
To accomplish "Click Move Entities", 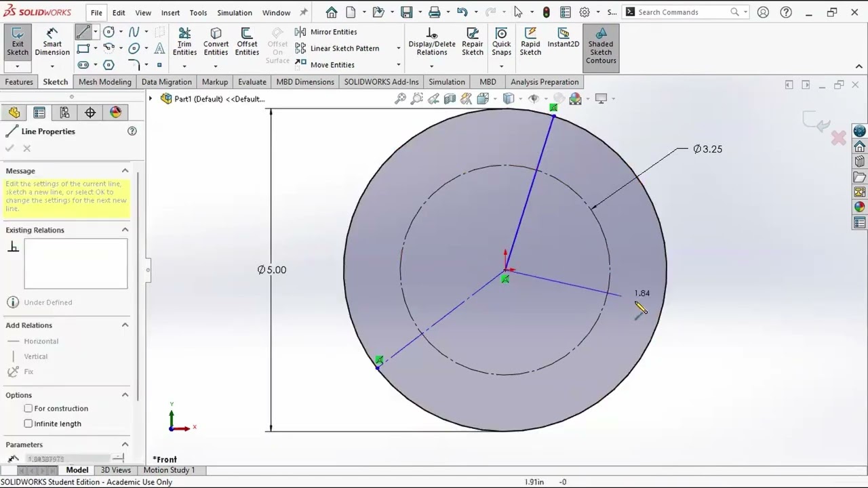I will (x=325, y=64).
